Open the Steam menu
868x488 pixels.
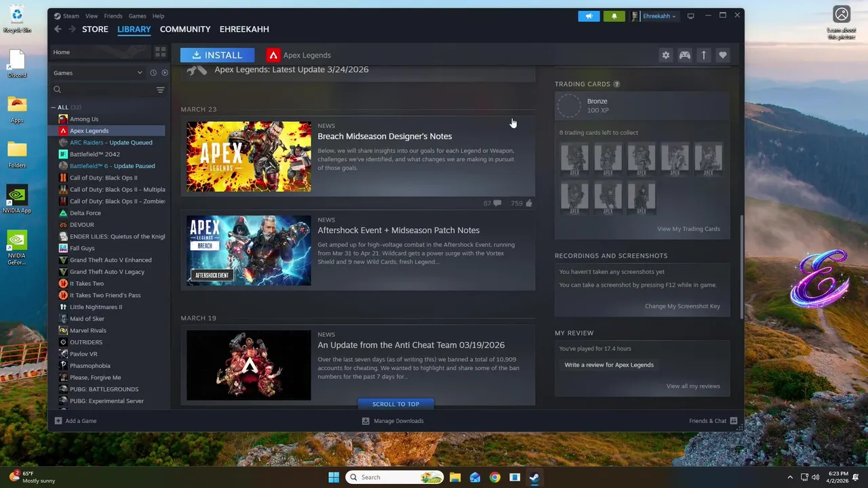coord(66,16)
